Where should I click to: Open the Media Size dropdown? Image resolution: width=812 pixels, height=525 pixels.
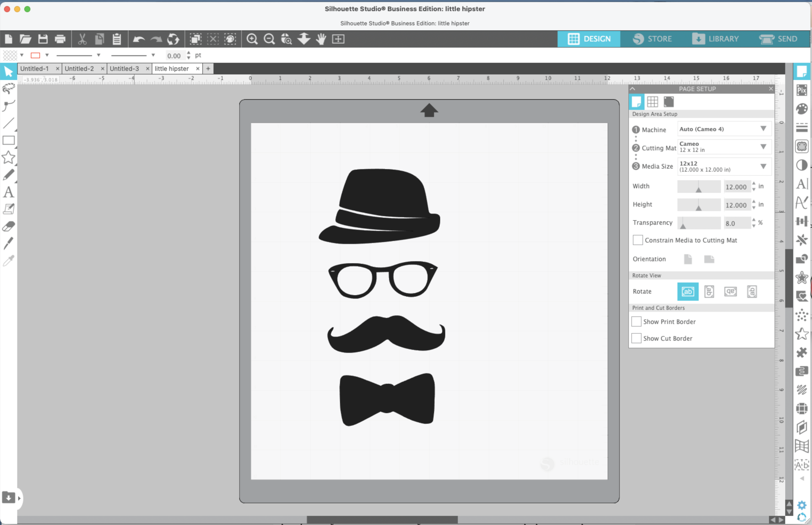(x=763, y=166)
